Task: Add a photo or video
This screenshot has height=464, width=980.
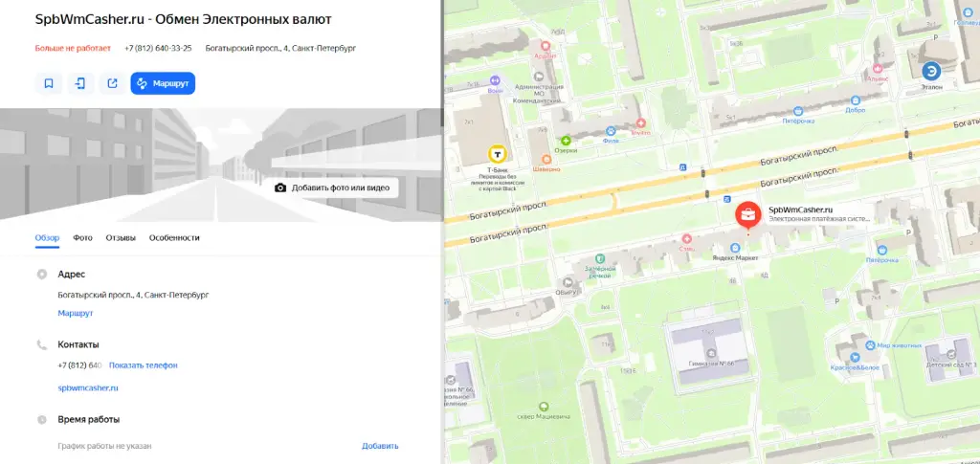Action: pos(332,188)
